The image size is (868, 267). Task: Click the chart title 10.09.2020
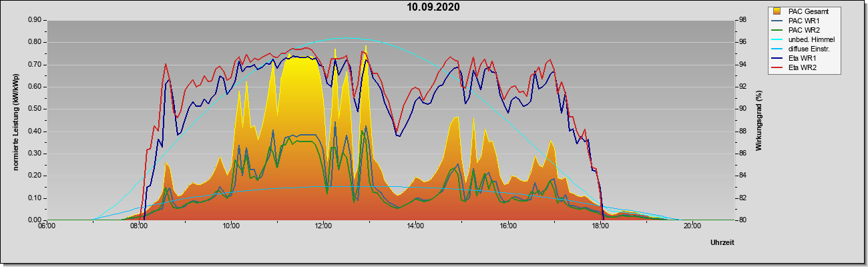434,7
